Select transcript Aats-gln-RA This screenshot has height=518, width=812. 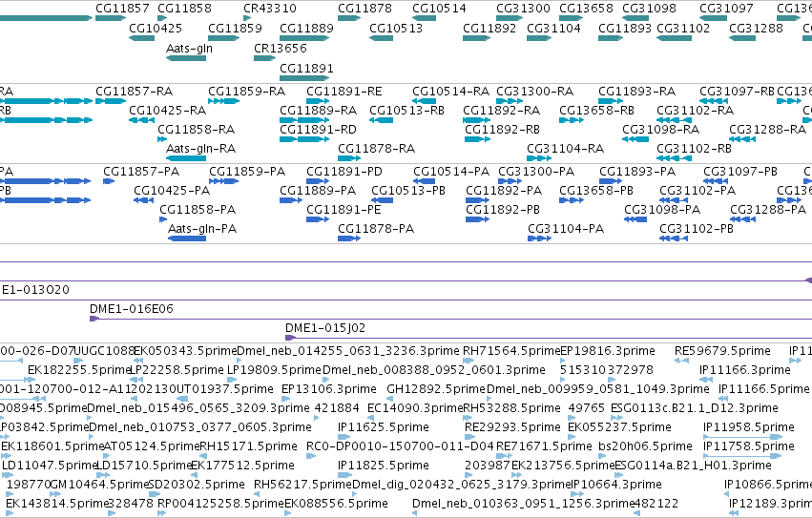click(x=201, y=149)
